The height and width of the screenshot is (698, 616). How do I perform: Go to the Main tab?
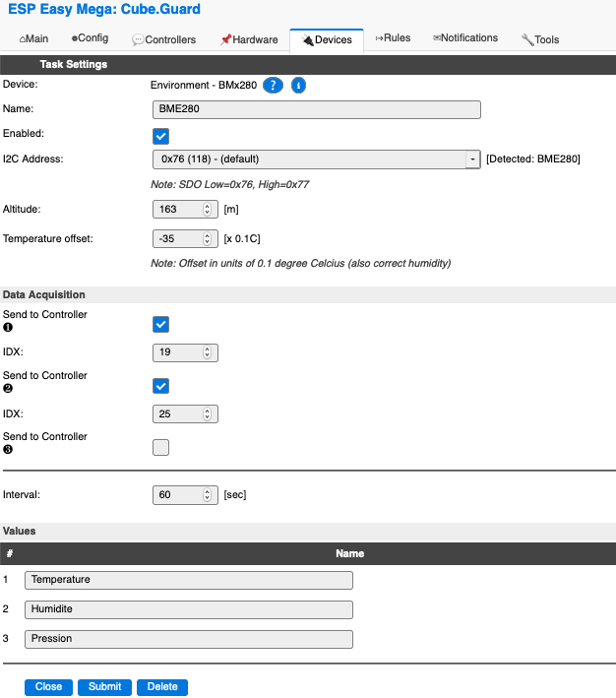point(34,38)
